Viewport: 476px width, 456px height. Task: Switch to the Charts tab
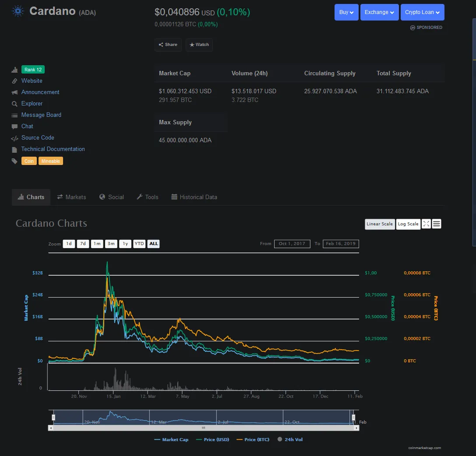(x=31, y=197)
